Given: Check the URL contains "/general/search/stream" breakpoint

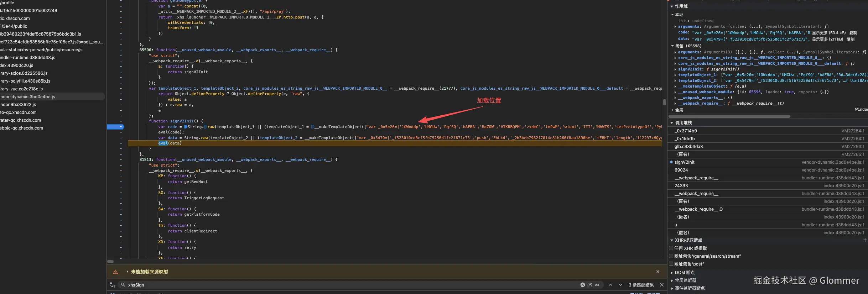Looking at the screenshot, I should (671, 256).
